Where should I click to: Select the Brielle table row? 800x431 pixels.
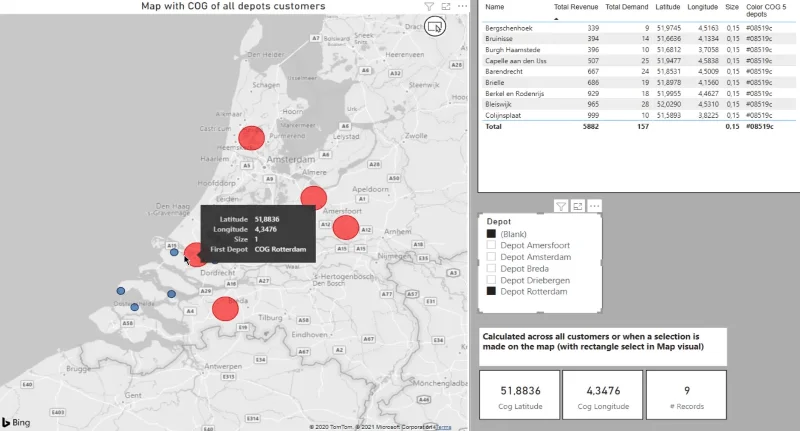(x=637, y=83)
